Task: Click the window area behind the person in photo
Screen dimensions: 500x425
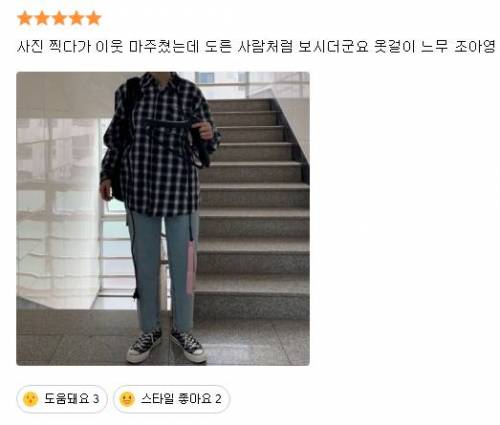Action: point(58,213)
